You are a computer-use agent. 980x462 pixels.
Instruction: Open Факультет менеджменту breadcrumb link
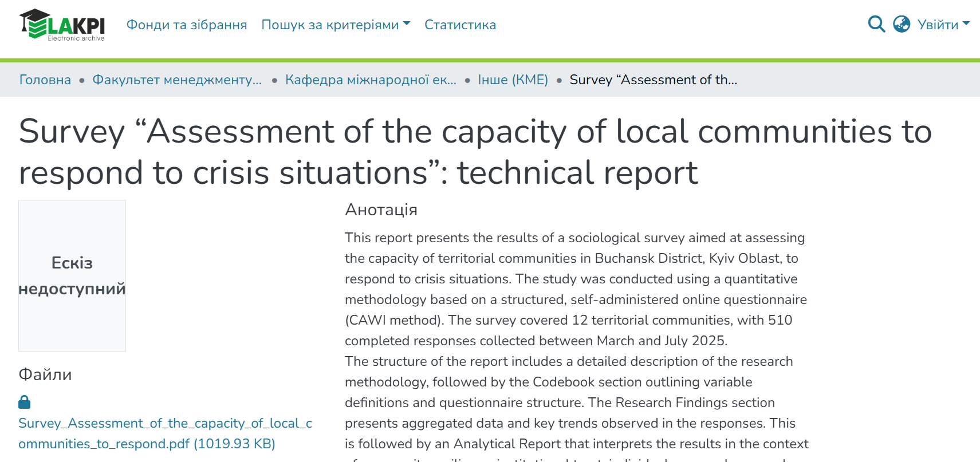177,80
